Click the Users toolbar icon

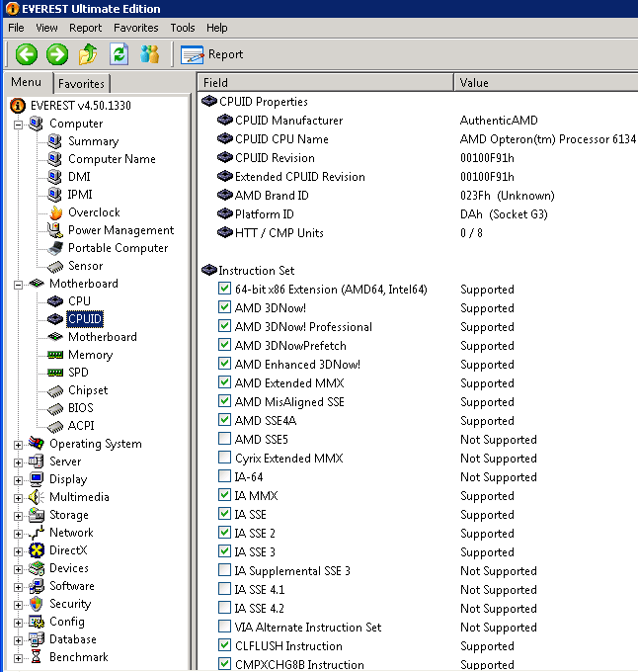click(x=150, y=54)
